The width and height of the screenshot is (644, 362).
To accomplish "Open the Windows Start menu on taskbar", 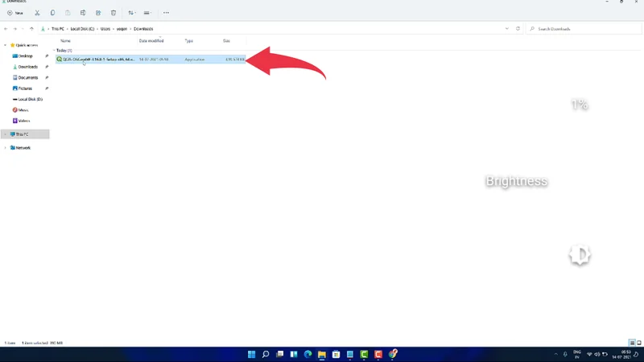I will click(x=251, y=354).
